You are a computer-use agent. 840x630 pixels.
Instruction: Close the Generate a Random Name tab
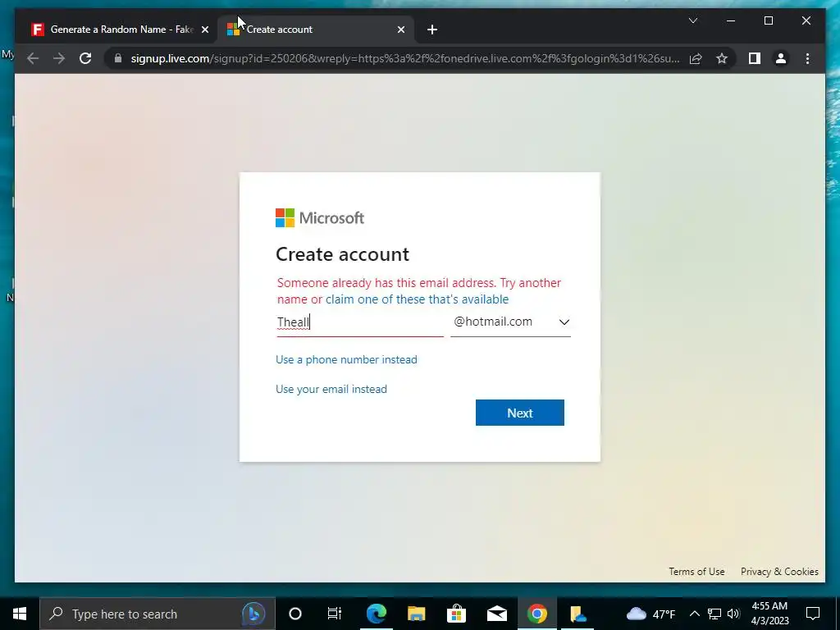[204, 30]
